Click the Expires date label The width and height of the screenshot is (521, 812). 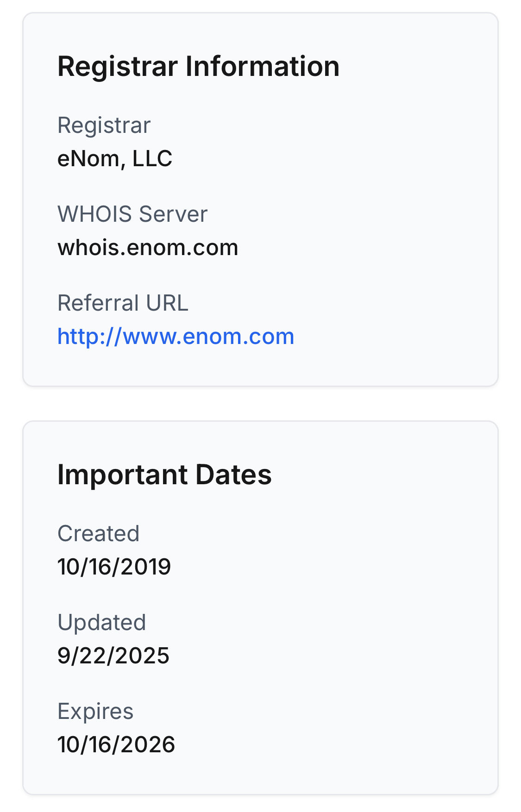[x=95, y=712]
